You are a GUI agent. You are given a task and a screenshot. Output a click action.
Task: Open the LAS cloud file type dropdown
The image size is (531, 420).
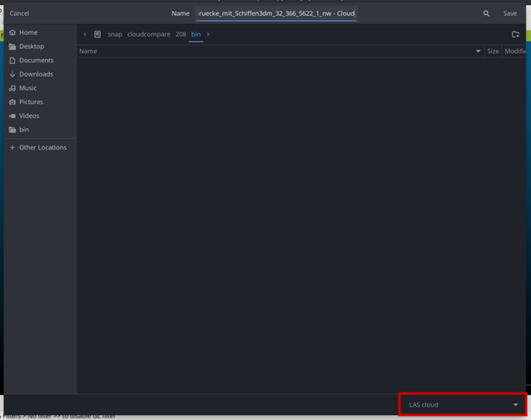click(x=463, y=405)
